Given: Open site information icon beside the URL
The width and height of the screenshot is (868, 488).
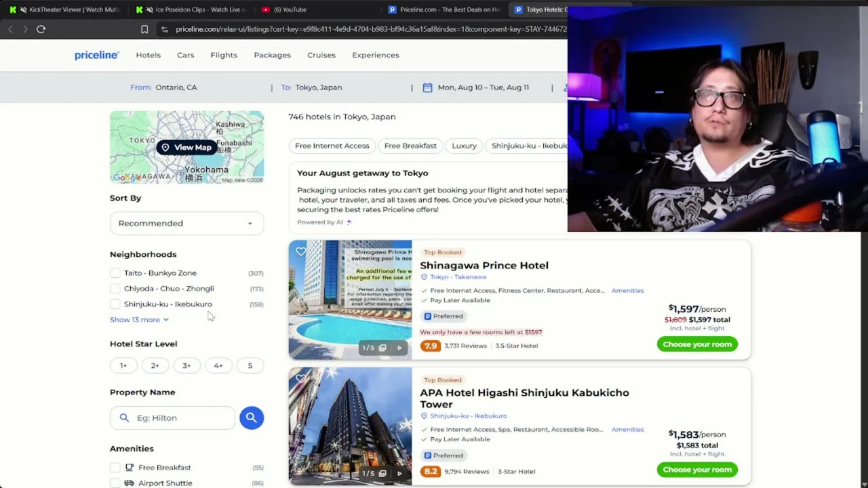Looking at the screenshot, I should click(164, 29).
